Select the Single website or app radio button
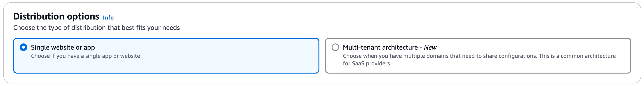Image resolution: width=644 pixels, height=86 pixels. 23,47
